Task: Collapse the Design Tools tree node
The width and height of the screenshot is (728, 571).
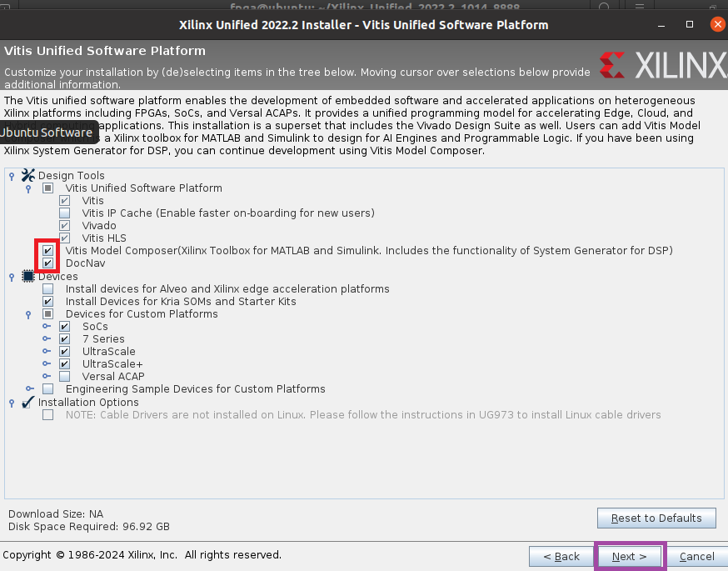Action: click(x=12, y=176)
